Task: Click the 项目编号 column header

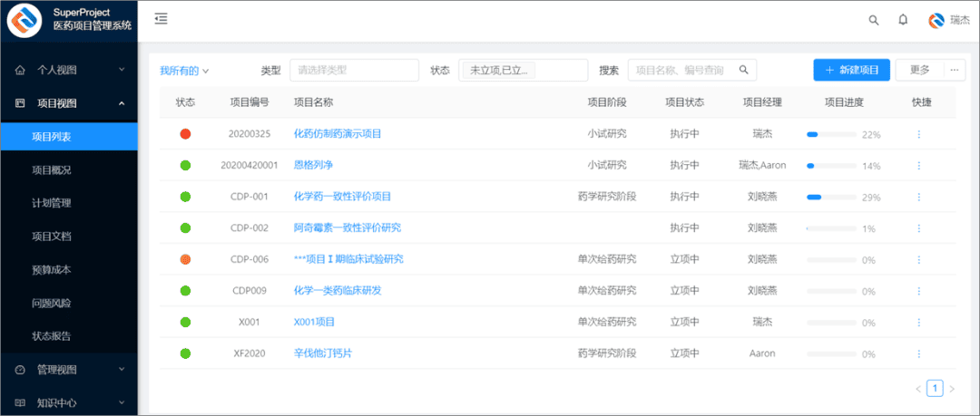Action: [250, 102]
